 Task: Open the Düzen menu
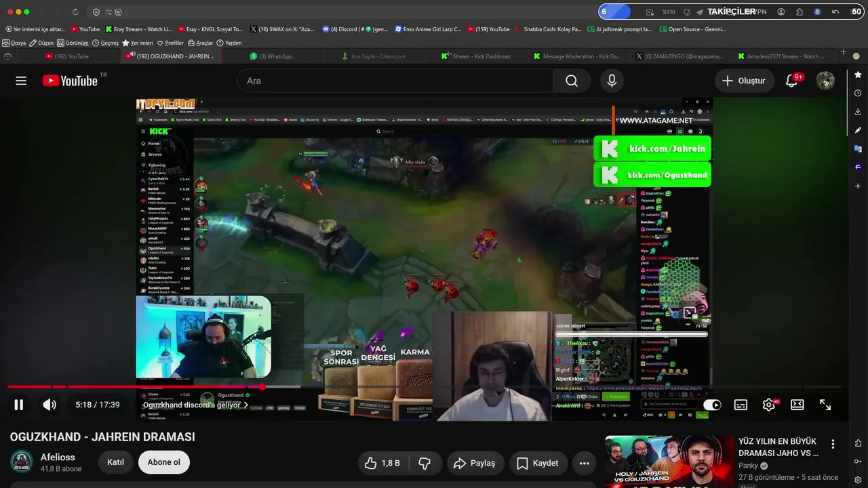tap(41, 43)
